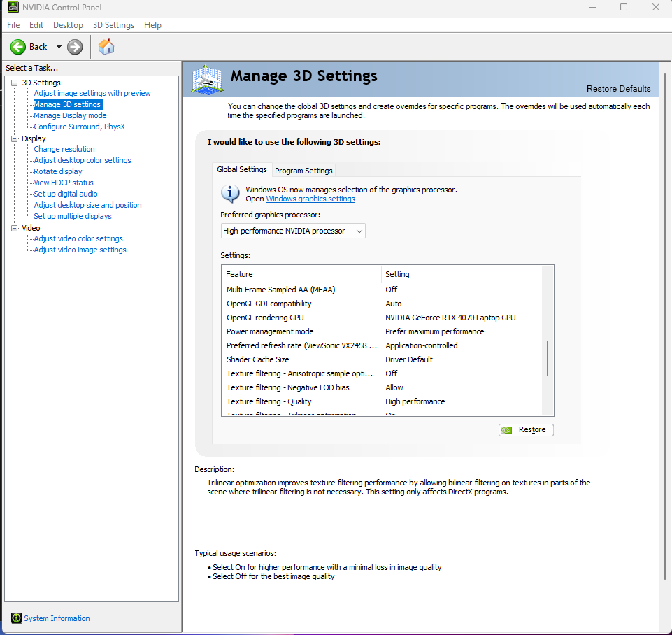Click the Feature column header
This screenshot has height=635, width=672.
301,274
